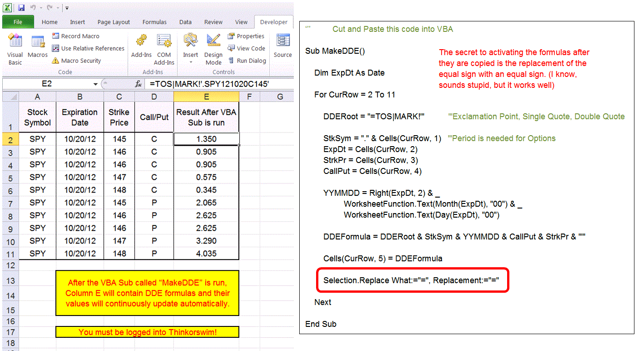This screenshot has width=644, height=351.
Task: Switch to the Formulas tab
Action: point(154,22)
